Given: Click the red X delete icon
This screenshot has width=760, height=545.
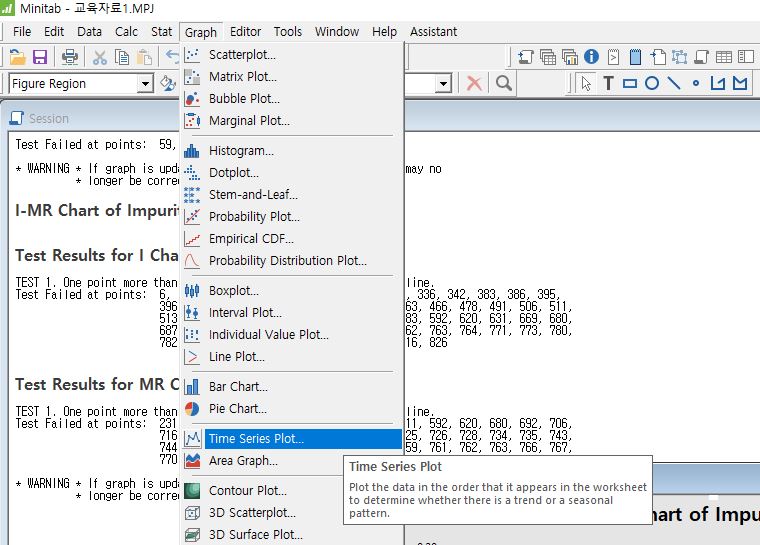Looking at the screenshot, I should click(x=474, y=83).
